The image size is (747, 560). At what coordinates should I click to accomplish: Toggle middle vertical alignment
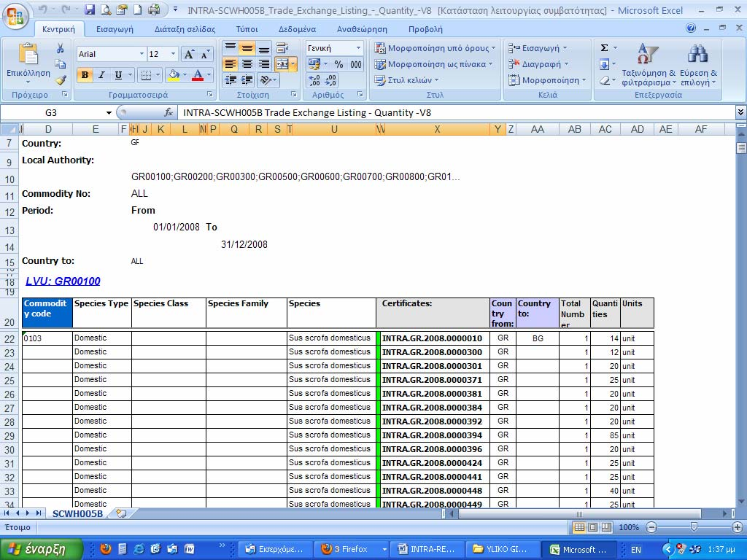click(247, 47)
